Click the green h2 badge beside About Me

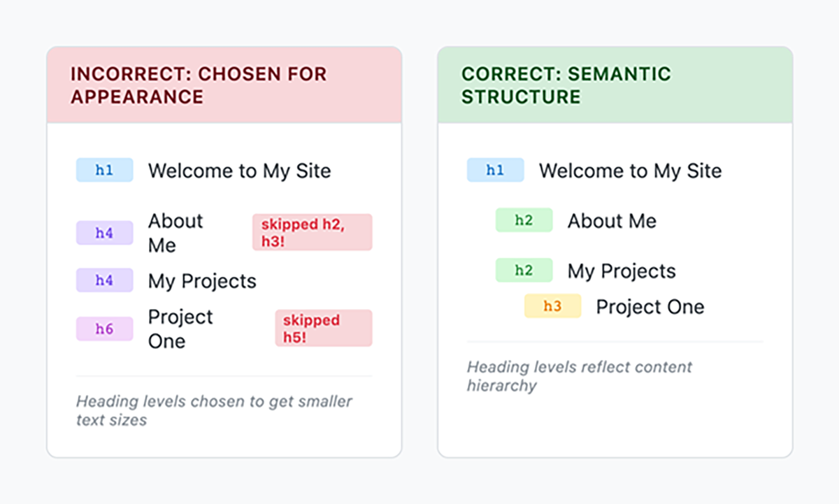click(524, 220)
